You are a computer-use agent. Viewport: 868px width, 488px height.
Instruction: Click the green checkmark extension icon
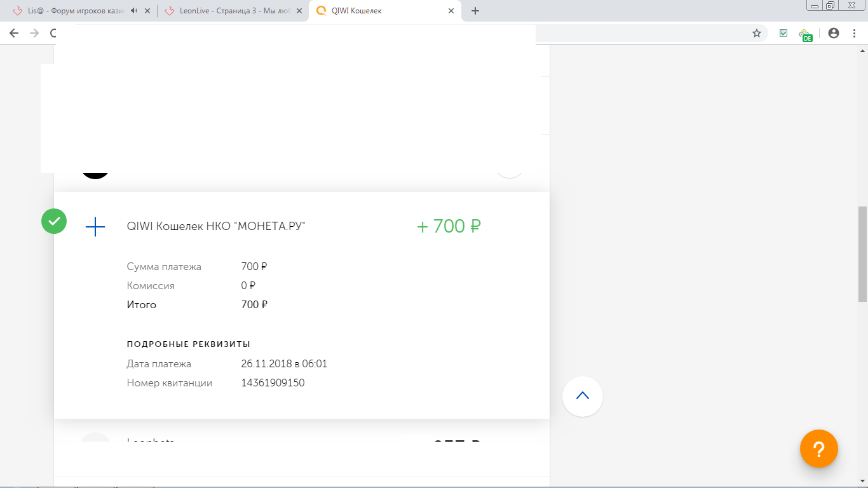pos(783,33)
